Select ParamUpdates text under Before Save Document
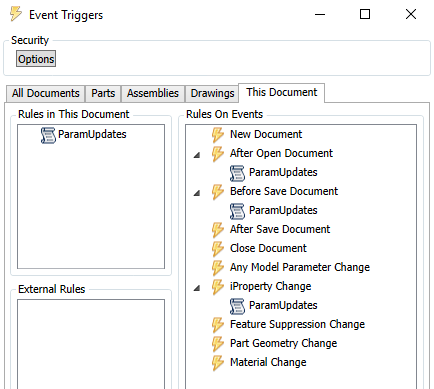 coord(283,210)
